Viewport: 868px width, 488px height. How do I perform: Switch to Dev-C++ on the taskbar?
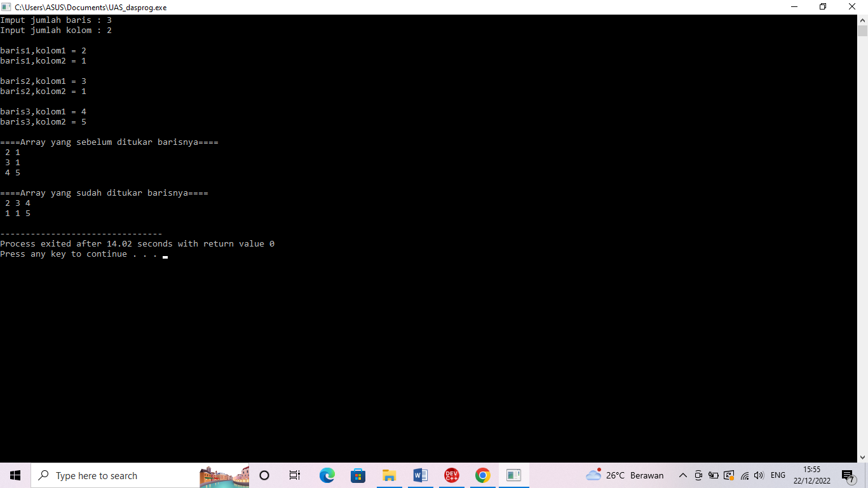click(451, 475)
